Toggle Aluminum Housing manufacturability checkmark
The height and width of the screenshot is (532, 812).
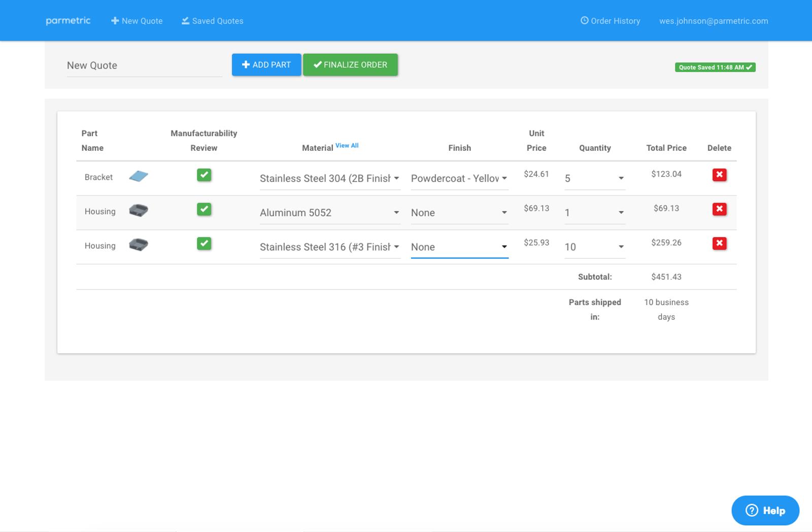coord(204,209)
